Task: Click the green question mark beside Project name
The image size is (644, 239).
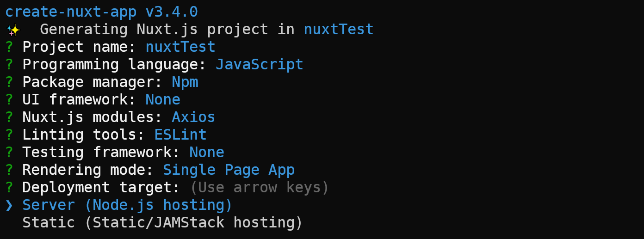Action: pos(9,47)
